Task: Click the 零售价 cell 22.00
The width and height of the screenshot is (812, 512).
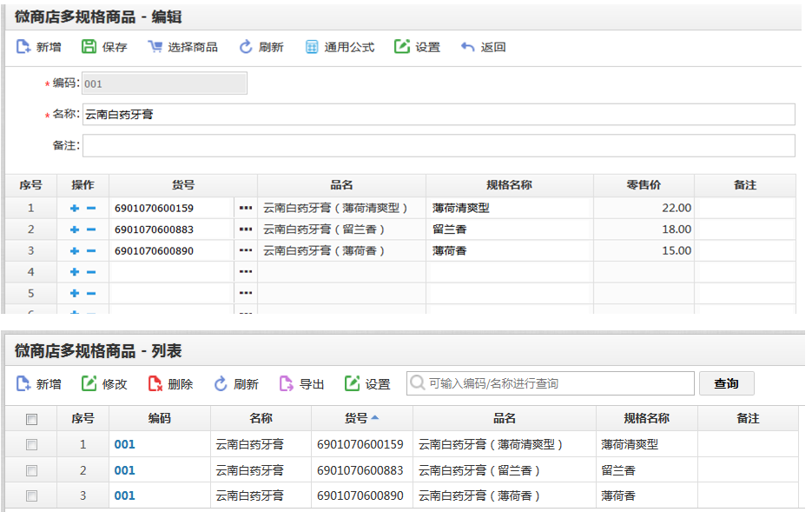Action: pyautogui.click(x=644, y=209)
